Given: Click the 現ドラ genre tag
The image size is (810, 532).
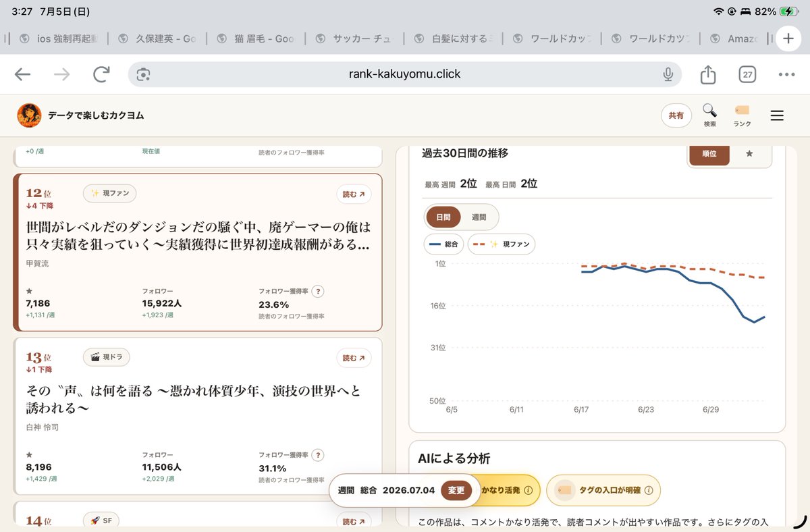Looking at the screenshot, I should (107, 356).
